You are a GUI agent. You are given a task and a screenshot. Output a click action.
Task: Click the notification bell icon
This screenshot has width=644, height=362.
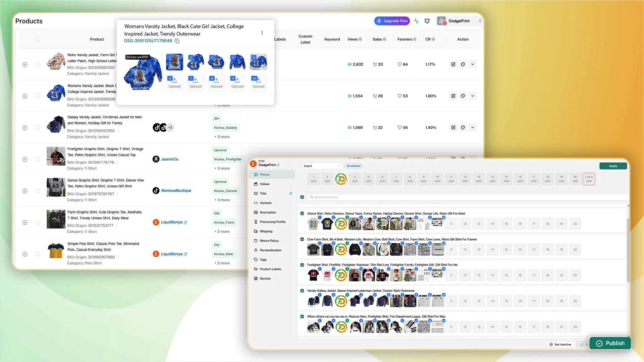pyautogui.click(x=427, y=21)
